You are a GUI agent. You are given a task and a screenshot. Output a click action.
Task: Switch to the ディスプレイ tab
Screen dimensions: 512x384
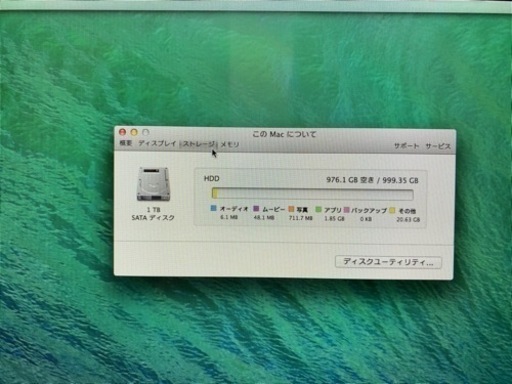pos(157,143)
